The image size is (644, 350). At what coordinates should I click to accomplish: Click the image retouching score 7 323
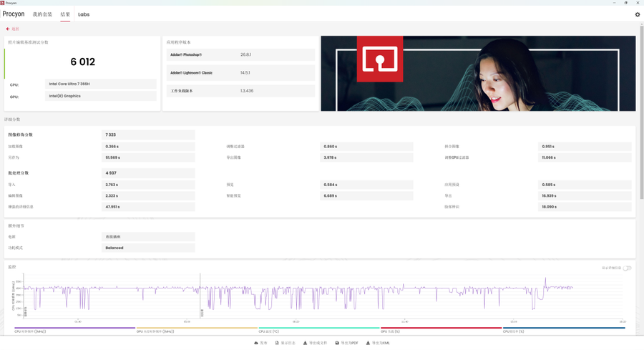point(148,135)
